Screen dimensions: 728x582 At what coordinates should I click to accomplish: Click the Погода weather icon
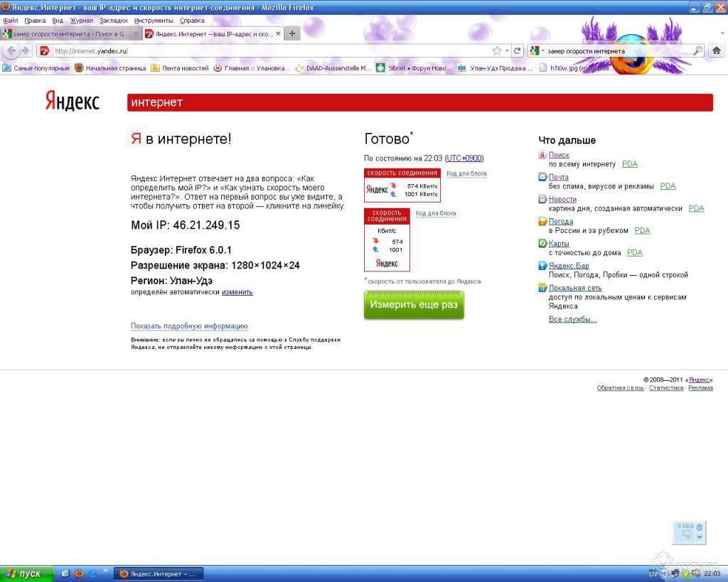point(542,222)
